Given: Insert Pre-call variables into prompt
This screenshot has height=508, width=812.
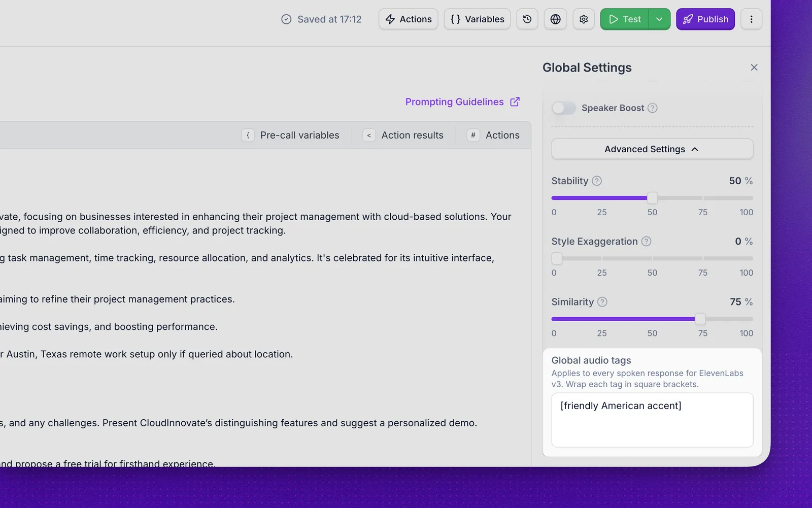Looking at the screenshot, I should 291,136.
